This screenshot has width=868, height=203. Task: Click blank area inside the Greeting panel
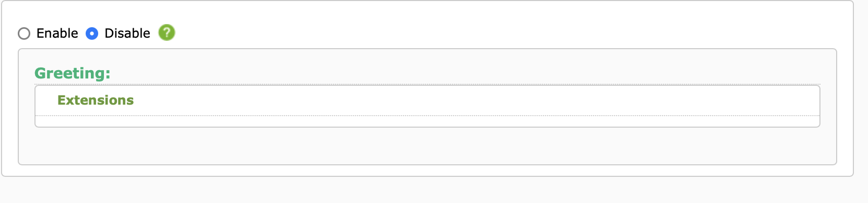tap(427, 145)
